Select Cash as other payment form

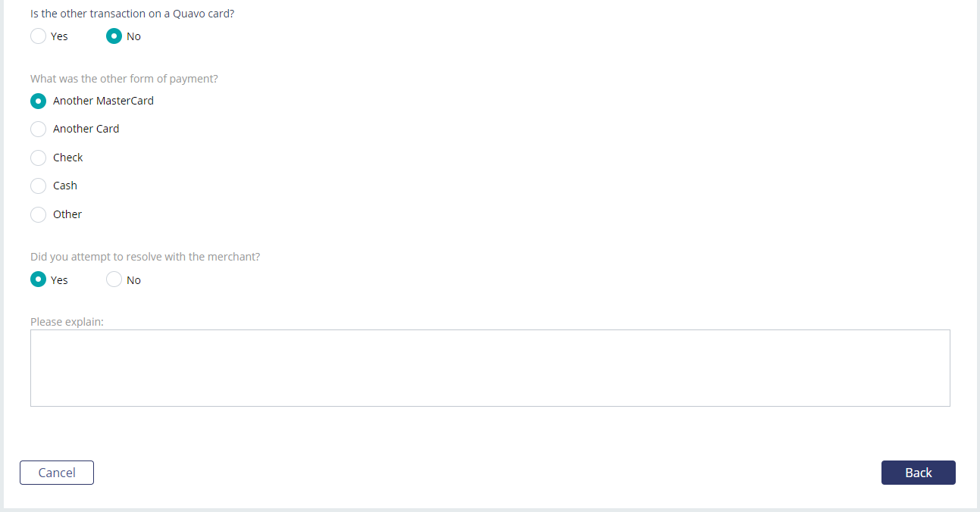[x=38, y=186]
